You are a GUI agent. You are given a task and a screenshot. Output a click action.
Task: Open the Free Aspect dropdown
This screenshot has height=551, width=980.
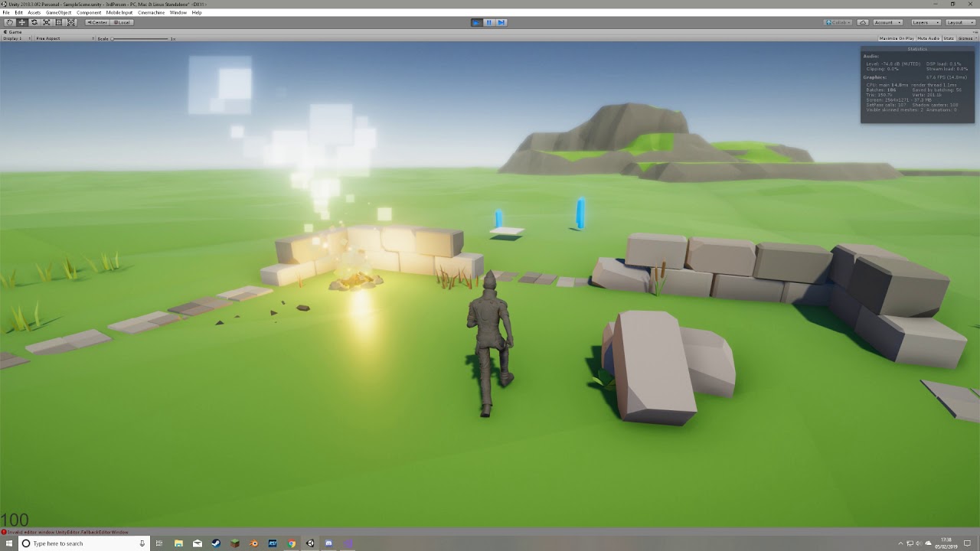pos(65,38)
